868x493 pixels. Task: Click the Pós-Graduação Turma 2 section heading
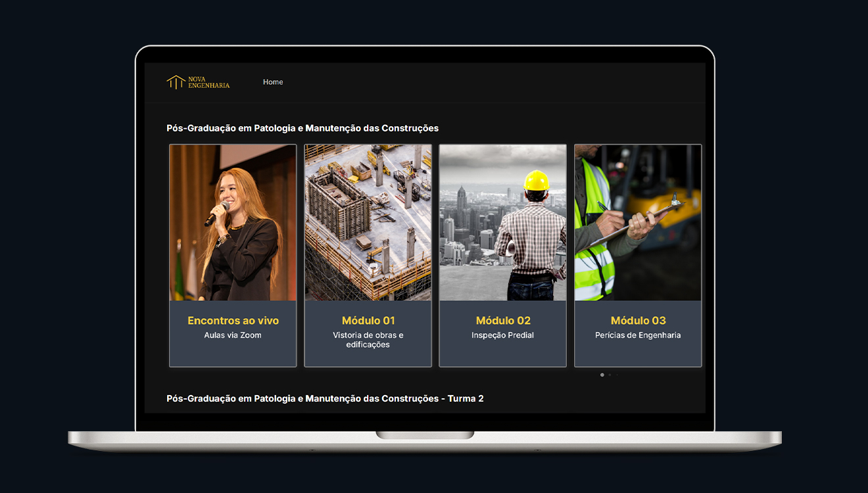click(x=325, y=398)
